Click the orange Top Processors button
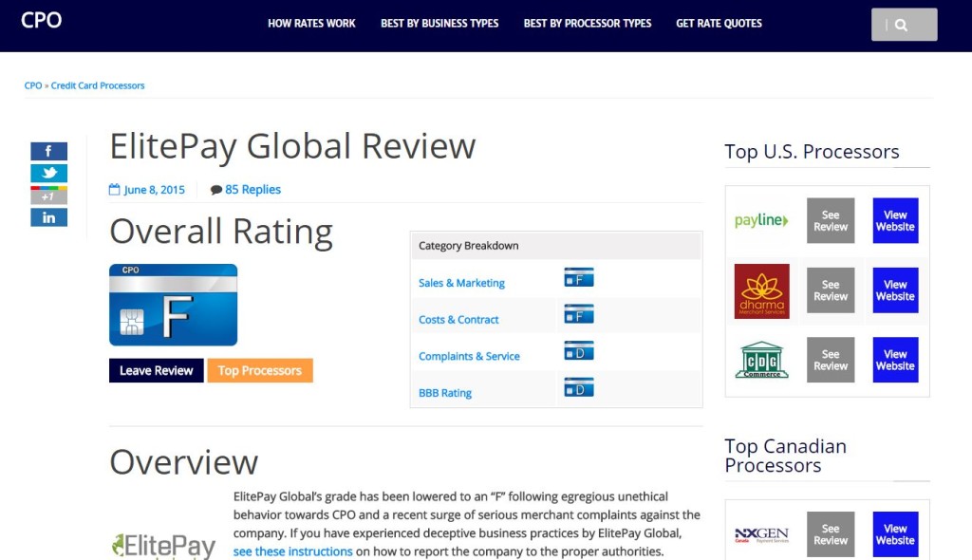 pyautogui.click(x=259, y=370)
